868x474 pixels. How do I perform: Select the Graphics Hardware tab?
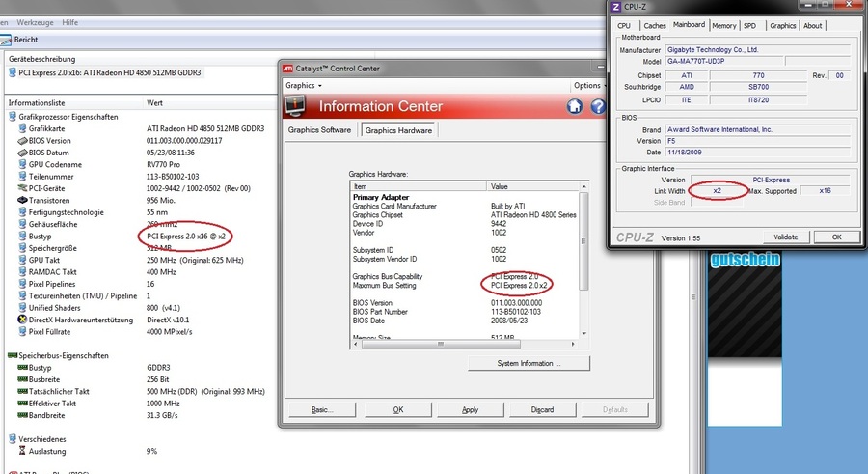398,130
